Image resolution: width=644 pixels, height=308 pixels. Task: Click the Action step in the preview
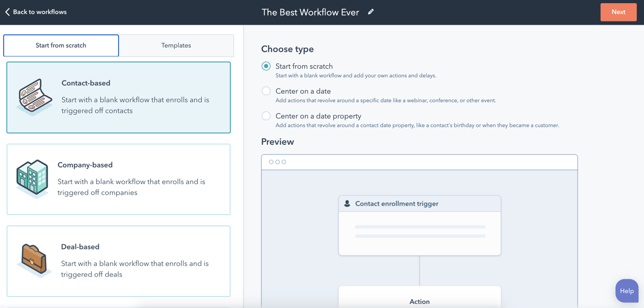tap(420, 297)
